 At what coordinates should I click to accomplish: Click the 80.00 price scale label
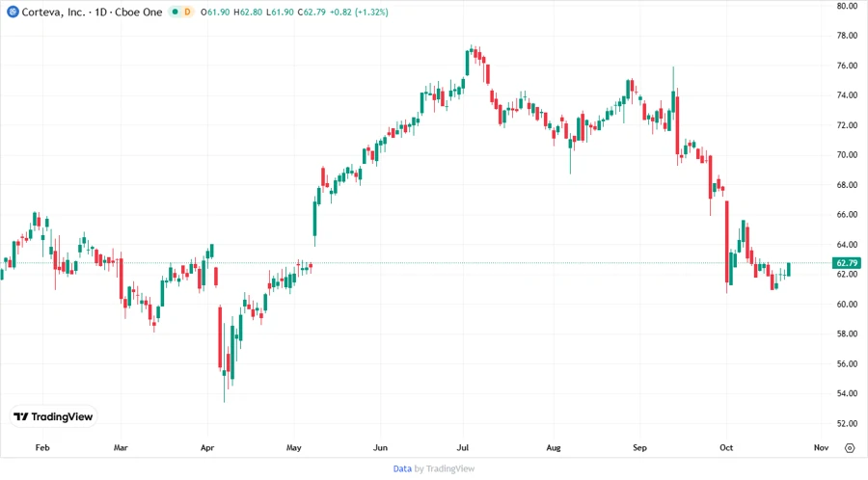847,6
